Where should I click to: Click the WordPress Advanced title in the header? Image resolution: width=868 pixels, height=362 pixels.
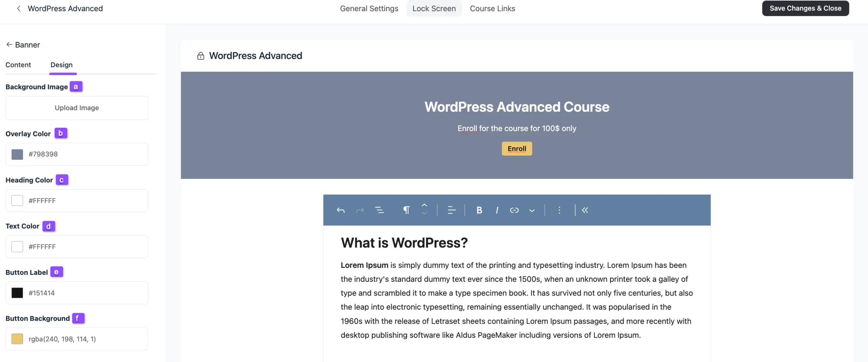pos(65,8)
